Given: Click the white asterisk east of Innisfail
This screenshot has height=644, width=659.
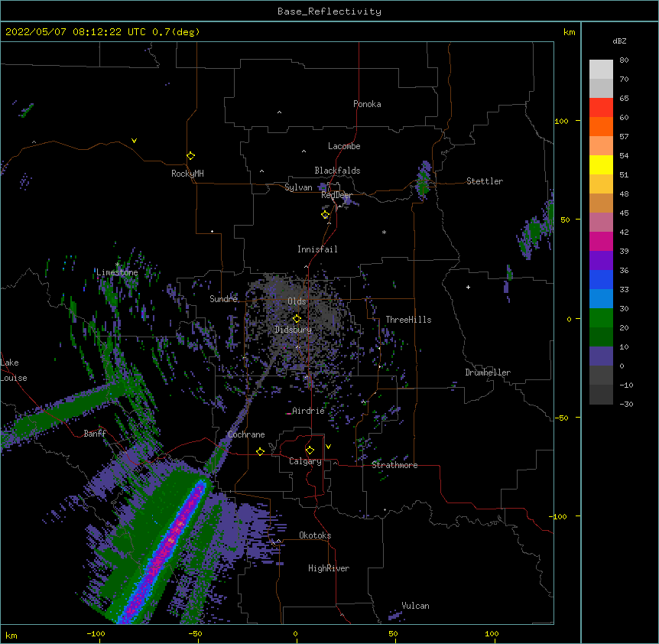Looking at the screenshot, I should [384, 232].
